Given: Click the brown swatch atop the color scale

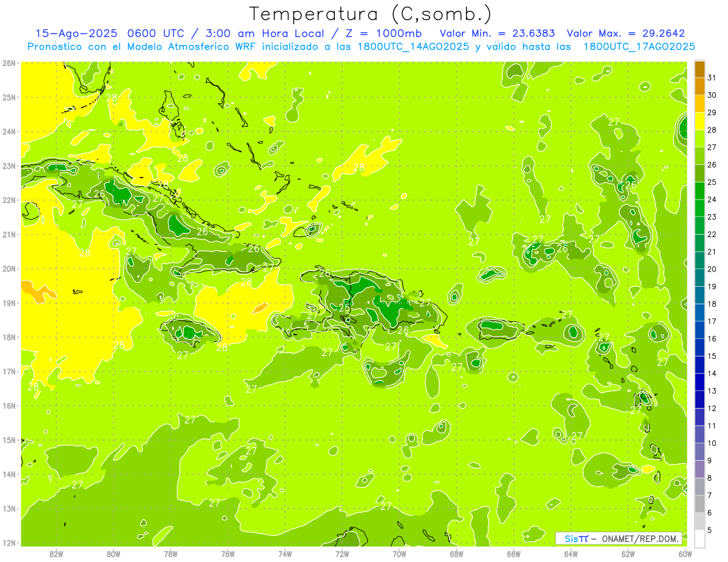Looking at the screenshot, I should (699, 69).
